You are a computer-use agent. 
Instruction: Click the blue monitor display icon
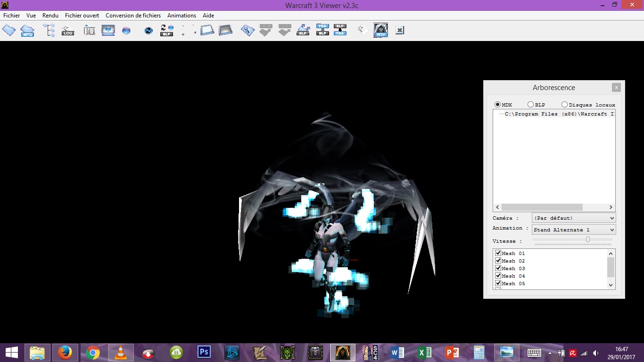tap(108, 30)
